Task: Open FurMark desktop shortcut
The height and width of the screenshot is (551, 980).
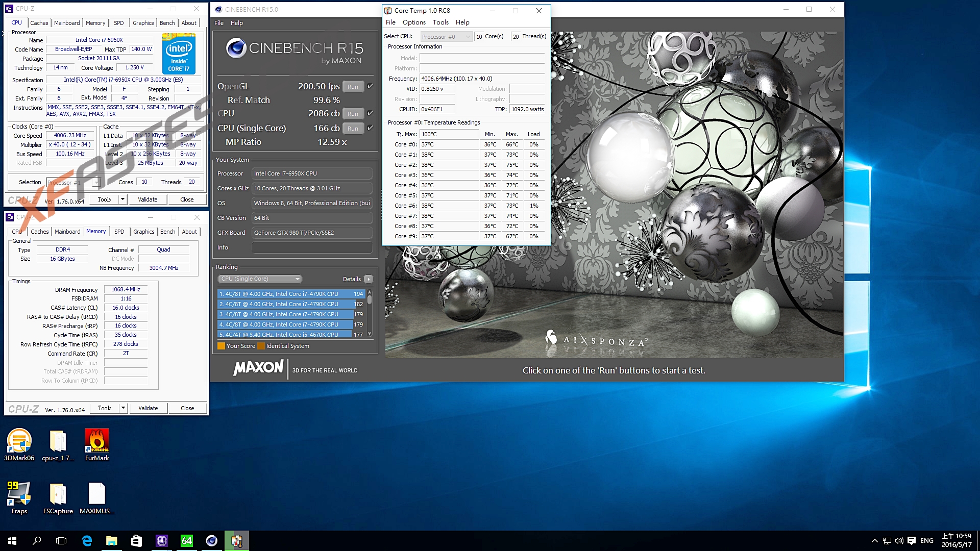Action: tap(97, 441)
